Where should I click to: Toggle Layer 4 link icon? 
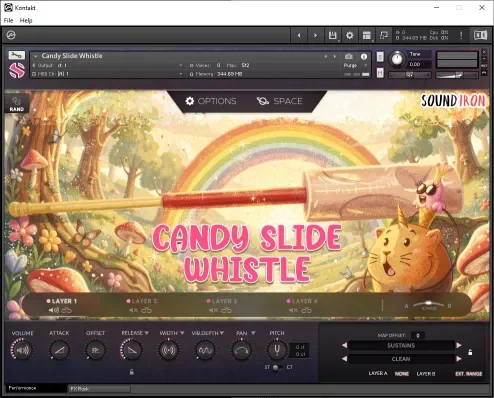tap(306, 310)
